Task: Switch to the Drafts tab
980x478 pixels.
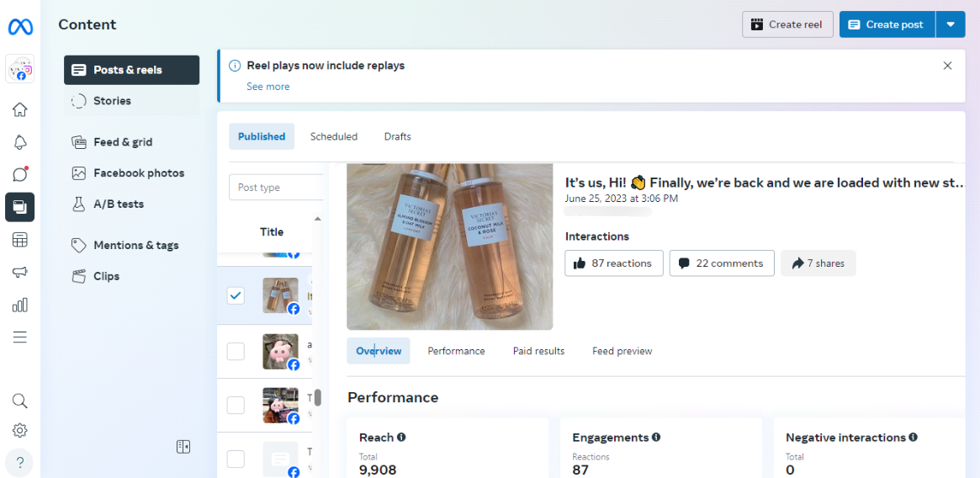Action: [398, 136]
